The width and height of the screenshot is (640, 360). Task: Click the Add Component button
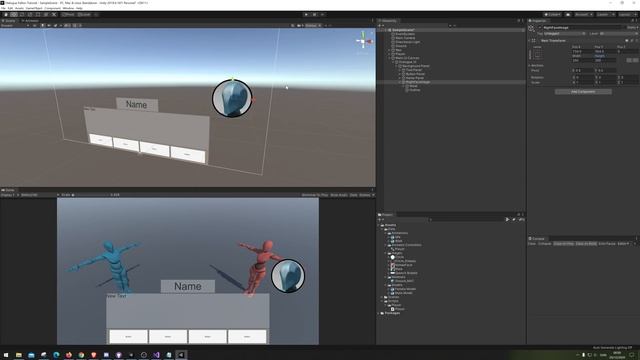583,92
